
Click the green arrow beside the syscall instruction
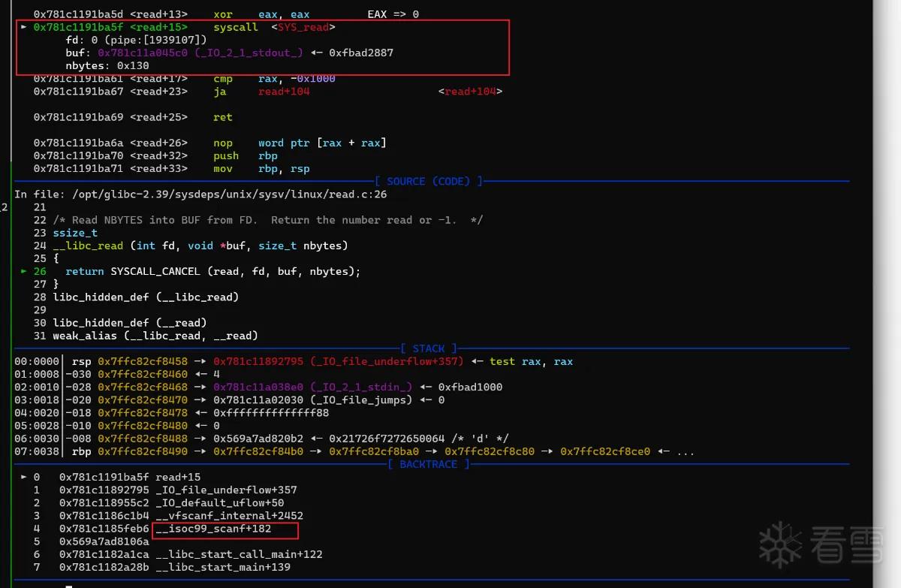tap(24, 27)
